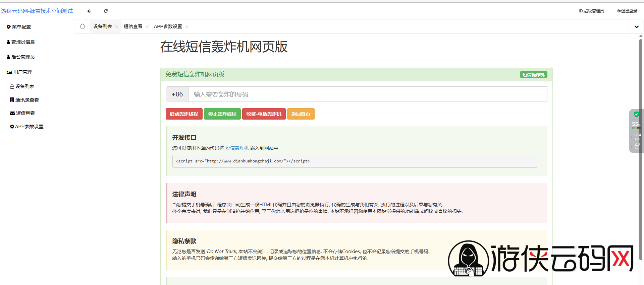This screenshot has height=285, width=644.
Task: Click the ID:超级管理员 label
Action: [x=591, y=11]
